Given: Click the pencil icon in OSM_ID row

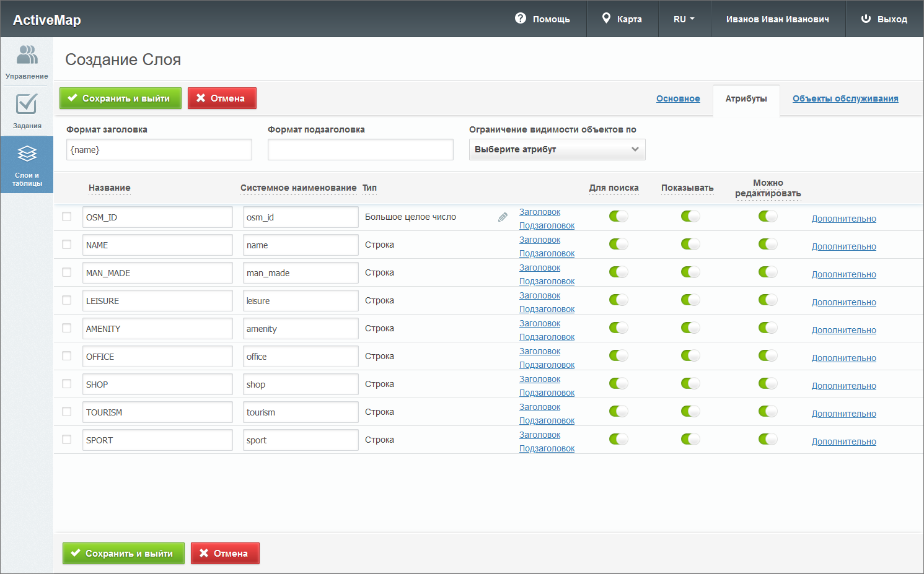Looking at the screenshot, I should click(x=503, y=217).
